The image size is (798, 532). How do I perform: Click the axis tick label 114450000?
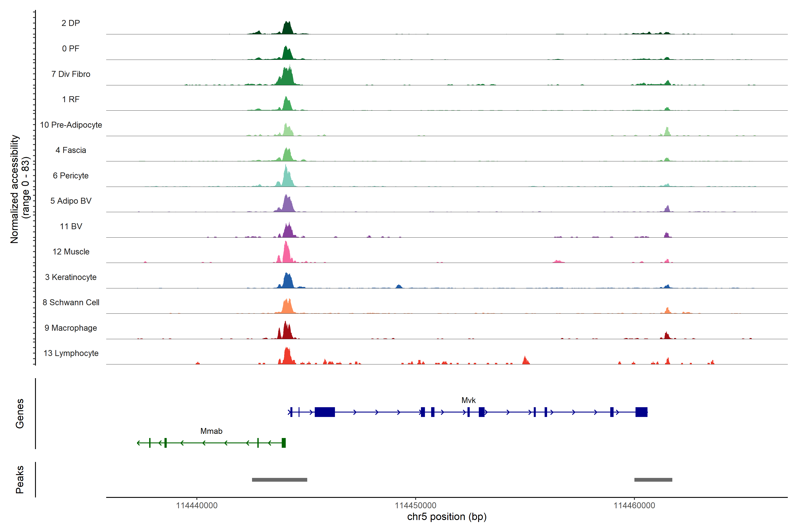(415, 506)
